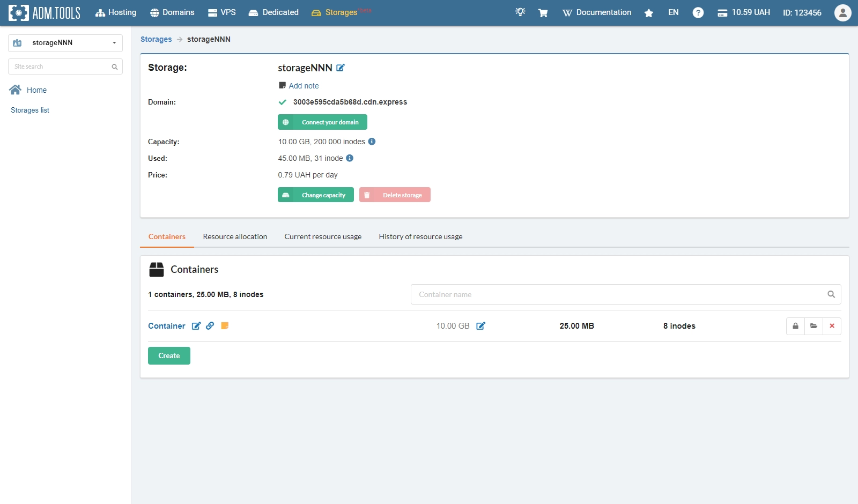Switch to Resource allocation tab
The width and height of the screenshot is (858, 504).
(x=235, y=237)
